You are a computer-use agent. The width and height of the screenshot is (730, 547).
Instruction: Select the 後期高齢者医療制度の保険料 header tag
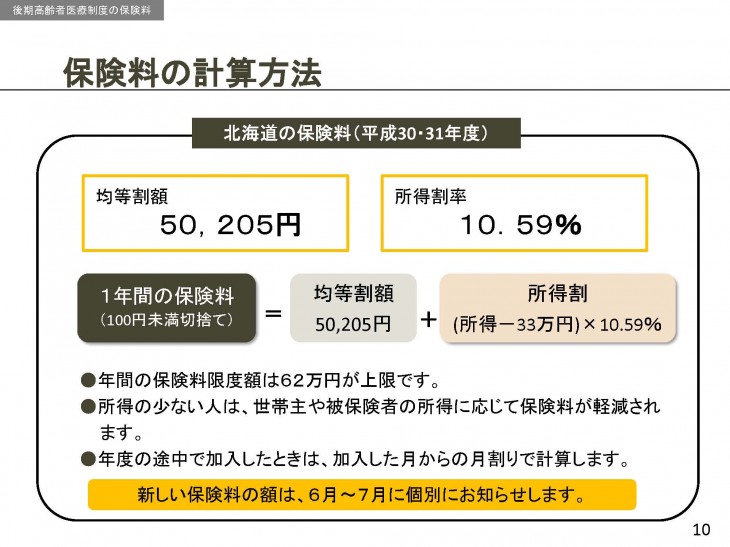pyautogui.click(x=82, y=10)
